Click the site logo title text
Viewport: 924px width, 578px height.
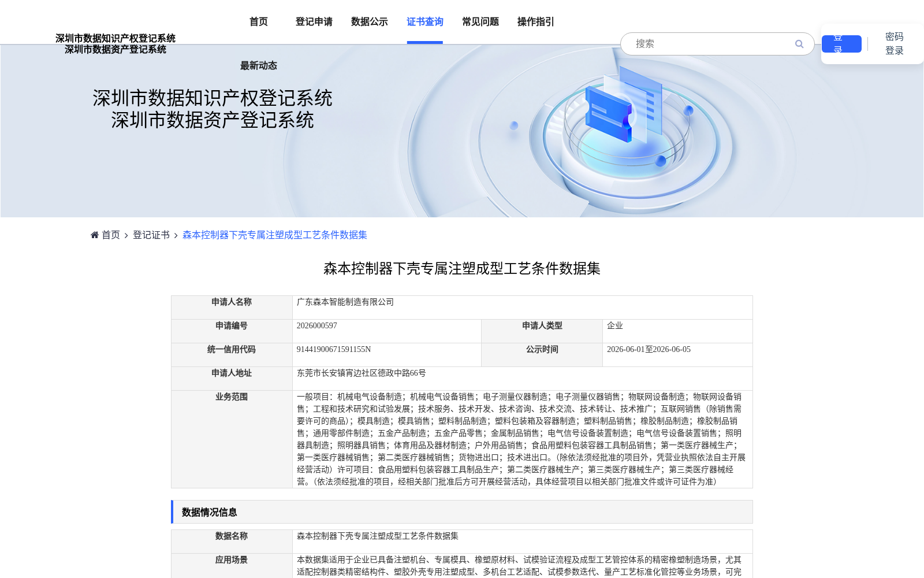pos(115,44)
